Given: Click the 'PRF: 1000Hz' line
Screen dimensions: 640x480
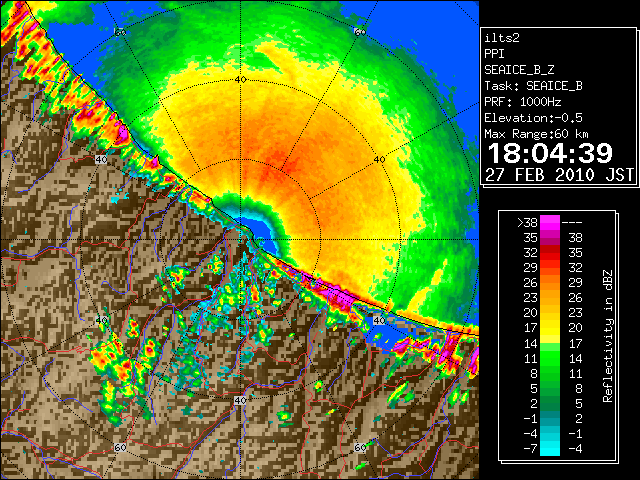Looking at the screenshot, I should pyautogui.click(x=523, y=102).
